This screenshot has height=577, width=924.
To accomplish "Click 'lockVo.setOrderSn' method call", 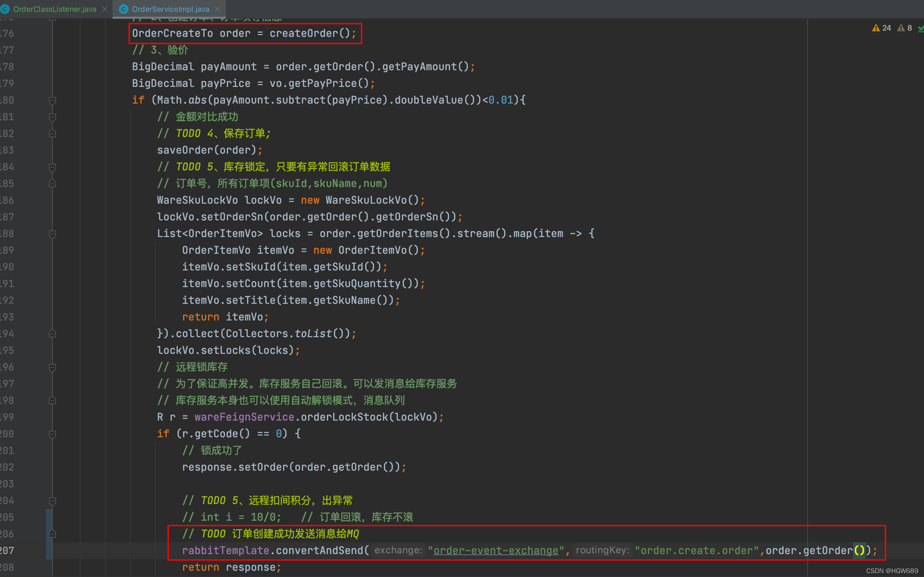I will 210,217.
